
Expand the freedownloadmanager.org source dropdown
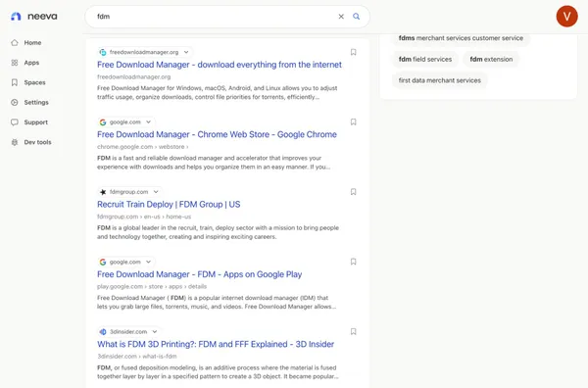tap(186, 52)
